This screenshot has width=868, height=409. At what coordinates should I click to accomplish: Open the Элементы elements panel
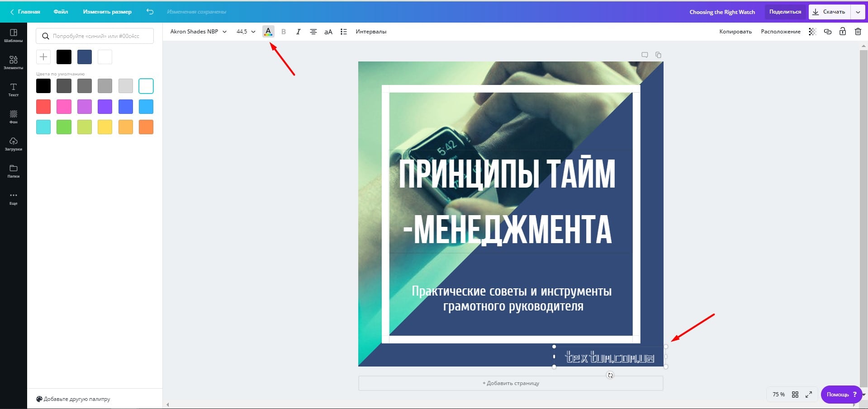pyautogui.click(x=13, y=63)
